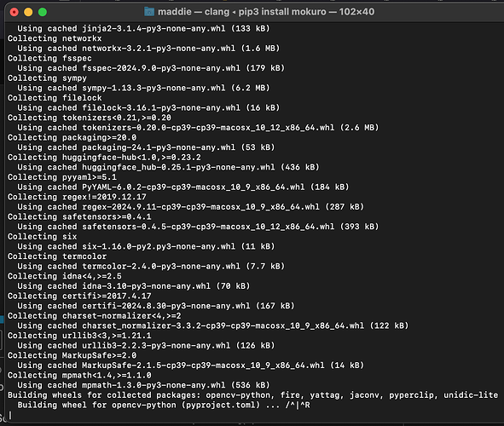Click 'sympy-1.13.3-py3-none-any.whl' text
504x426 pixels.
(x=154, y=88)
